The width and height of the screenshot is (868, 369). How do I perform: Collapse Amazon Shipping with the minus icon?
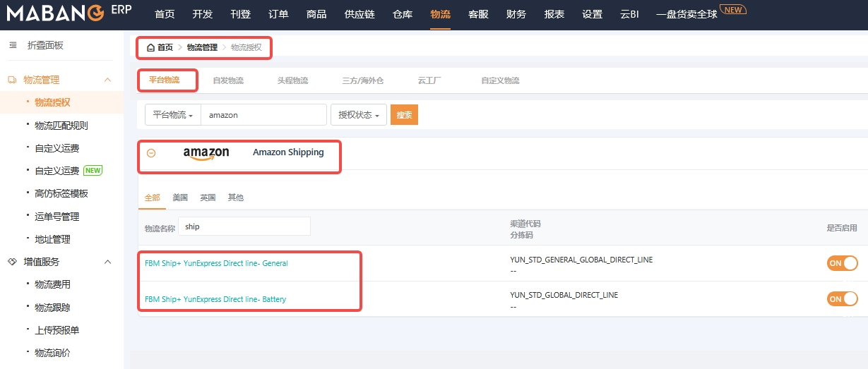click(151, 153)
